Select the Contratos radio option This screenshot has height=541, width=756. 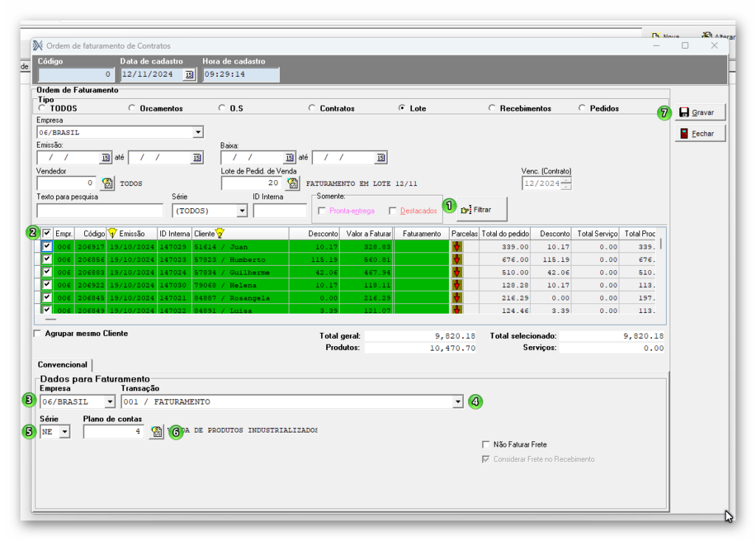(x=312, y=108)
